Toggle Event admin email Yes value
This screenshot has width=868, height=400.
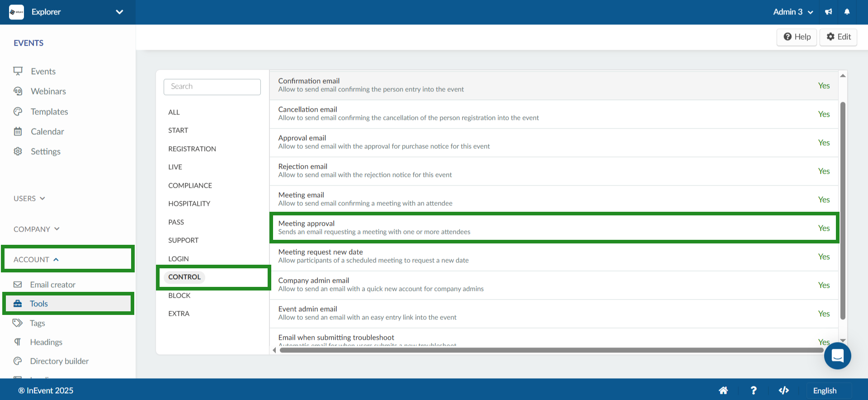pyautogui.click(x=824, y=314)
